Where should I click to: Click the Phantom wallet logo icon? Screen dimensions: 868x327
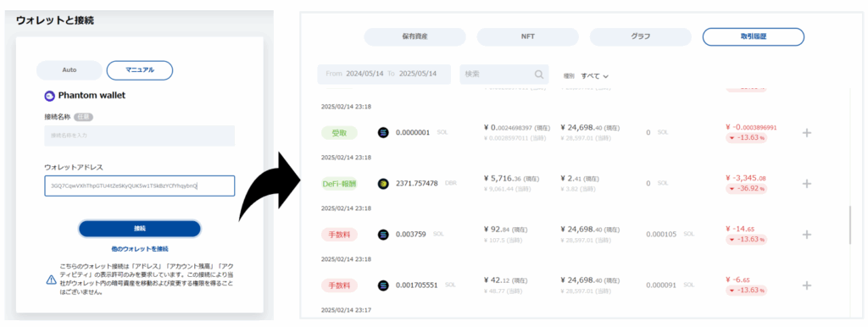point(50,96)
